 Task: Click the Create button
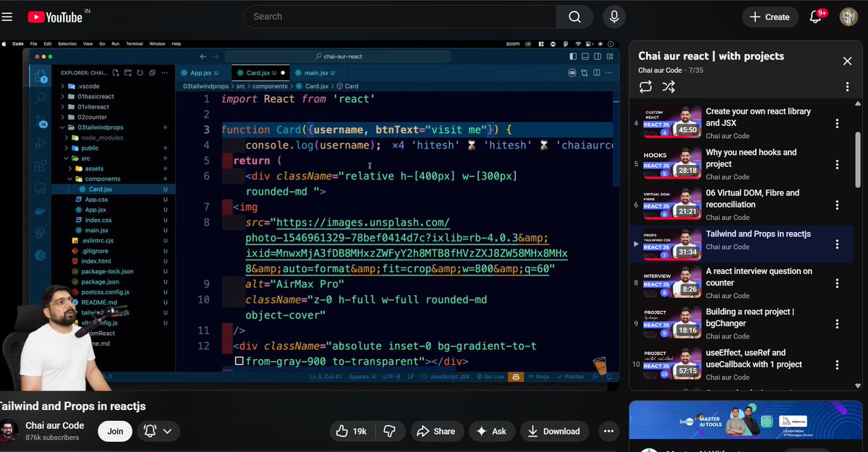[770, 17]
